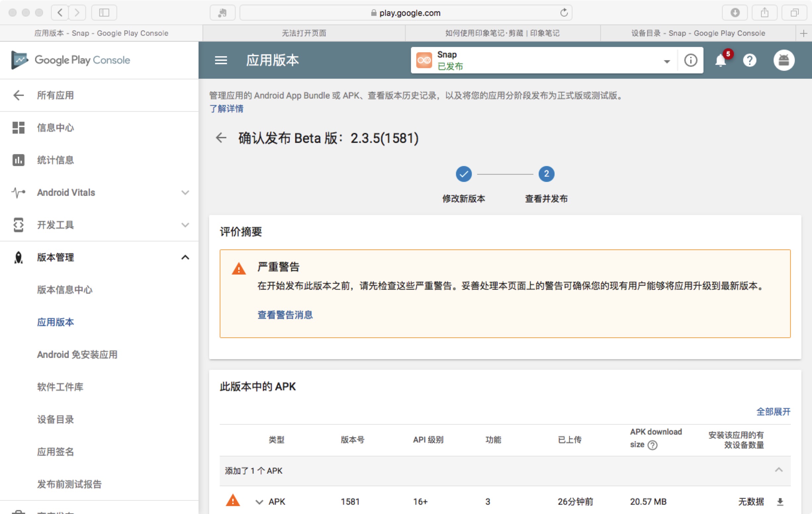This screenshot has height=514, width=812.
Task: Click the help question mark icon
Action: [x=749, y=60]
